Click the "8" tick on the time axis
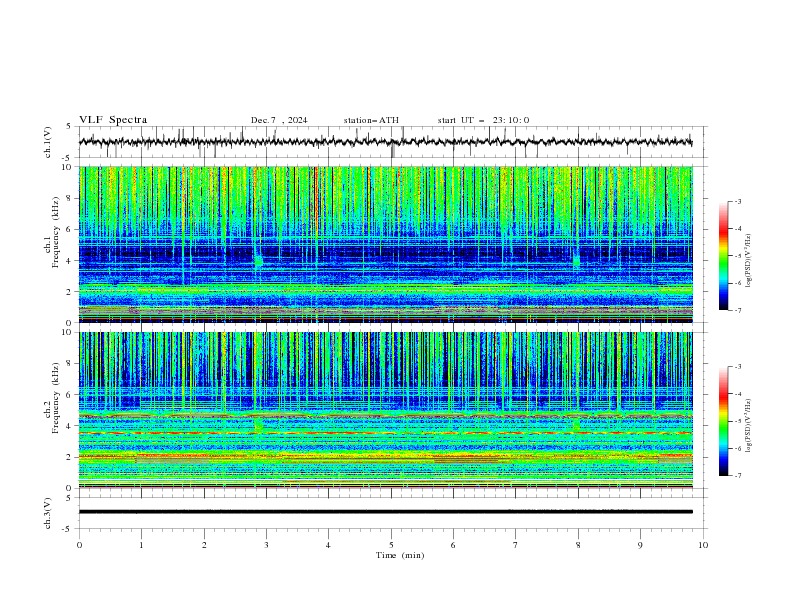The image size is (792, 612). click(x=578, y=545)
